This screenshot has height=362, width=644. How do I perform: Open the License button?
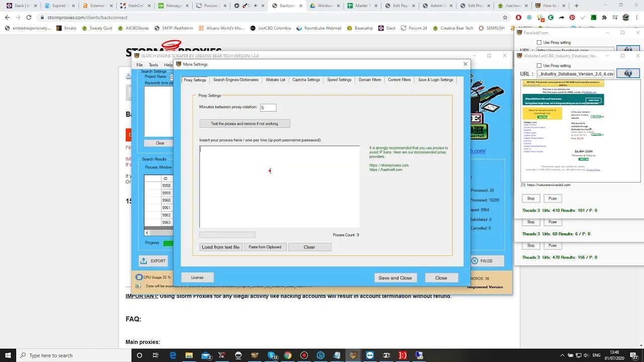click(197, 278)
